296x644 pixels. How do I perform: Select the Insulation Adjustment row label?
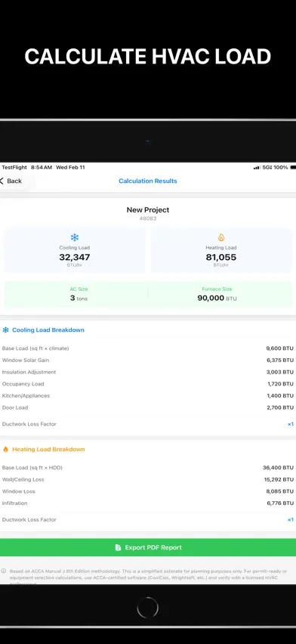pyautogui.click(x=29, y=372)
